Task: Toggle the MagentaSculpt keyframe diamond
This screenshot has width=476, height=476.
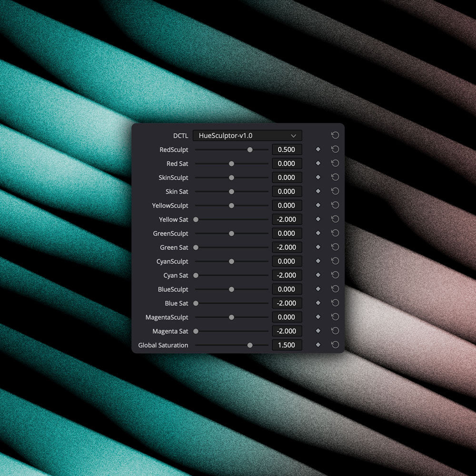Action: click(318, 317)
